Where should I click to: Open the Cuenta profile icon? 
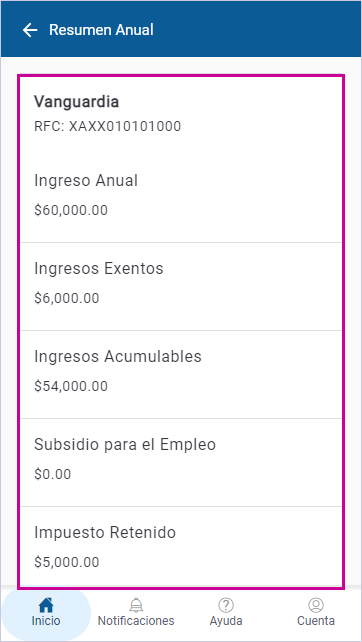coord(316,605)
